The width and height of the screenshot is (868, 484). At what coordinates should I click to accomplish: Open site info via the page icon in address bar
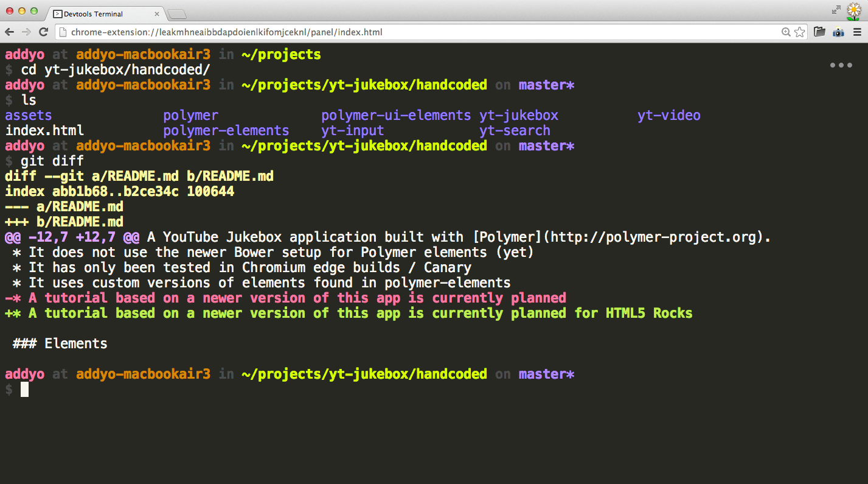(63, 31)
